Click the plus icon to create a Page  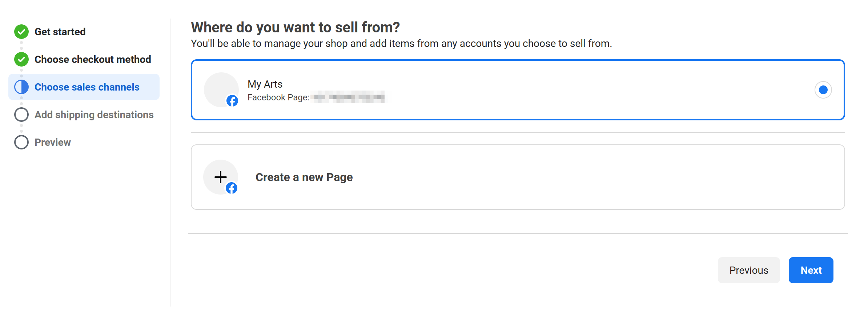pyautogui.click(x=221, y=177)
